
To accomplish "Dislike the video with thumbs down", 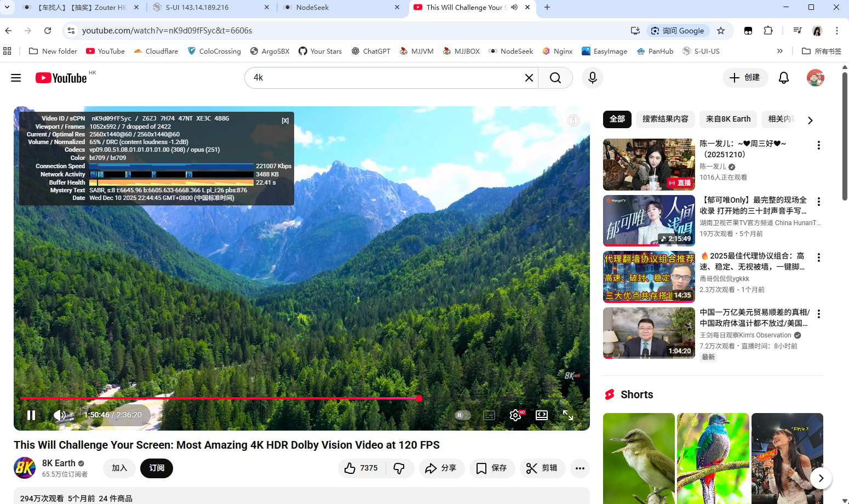I will [x=399, y=468].
